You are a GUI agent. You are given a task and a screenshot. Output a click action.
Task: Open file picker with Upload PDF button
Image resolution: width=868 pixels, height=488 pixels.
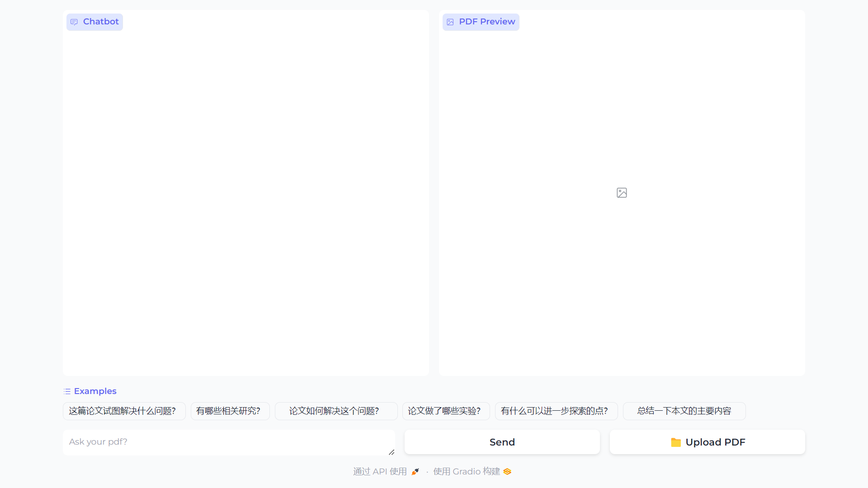coord(708,442)
